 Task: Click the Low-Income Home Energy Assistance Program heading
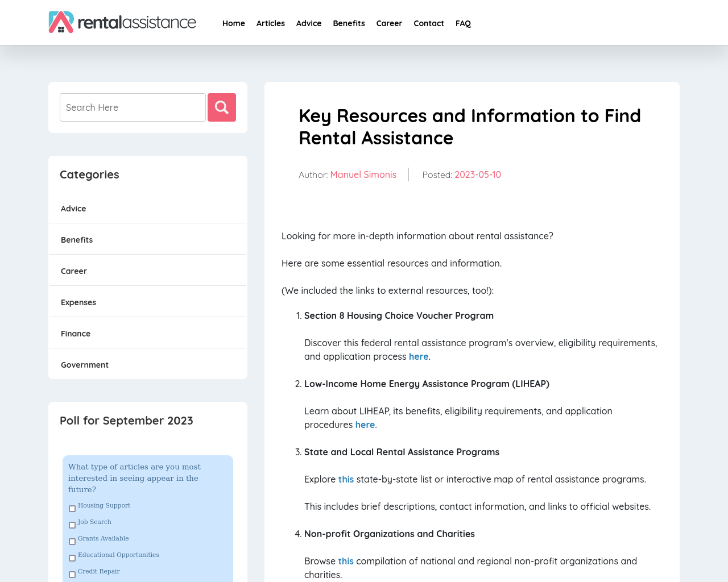pos(427,384)
